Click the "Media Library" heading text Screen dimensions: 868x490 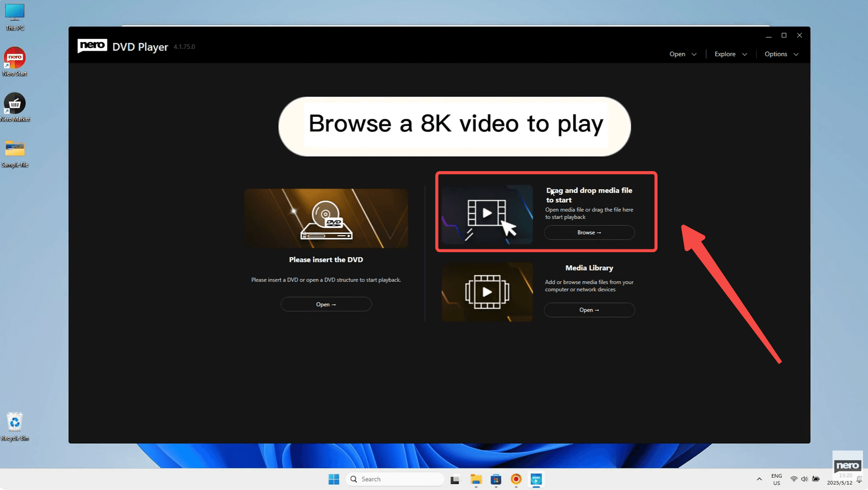click(589, 268)
